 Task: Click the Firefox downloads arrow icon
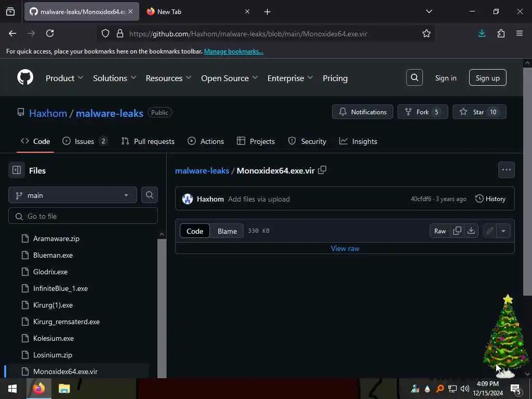(482, 33)
